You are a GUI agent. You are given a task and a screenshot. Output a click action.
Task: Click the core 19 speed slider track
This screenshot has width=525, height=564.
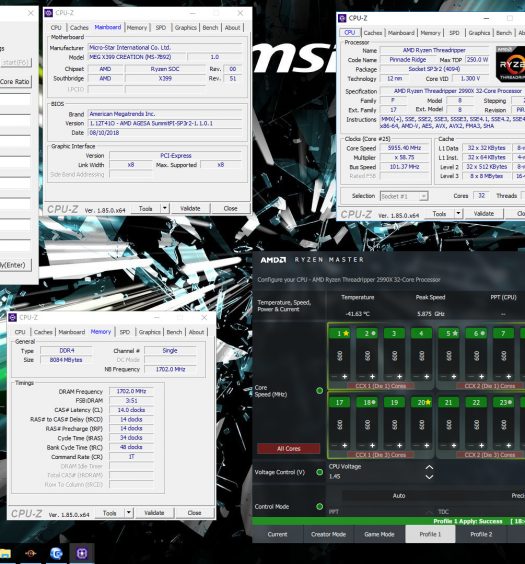[394, 425]
